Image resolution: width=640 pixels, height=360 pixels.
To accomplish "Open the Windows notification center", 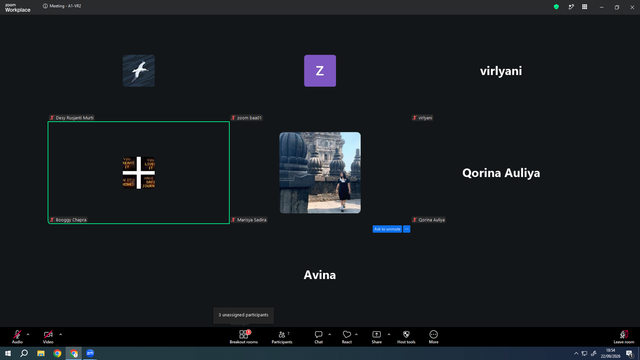I will [x=629, y=353].
